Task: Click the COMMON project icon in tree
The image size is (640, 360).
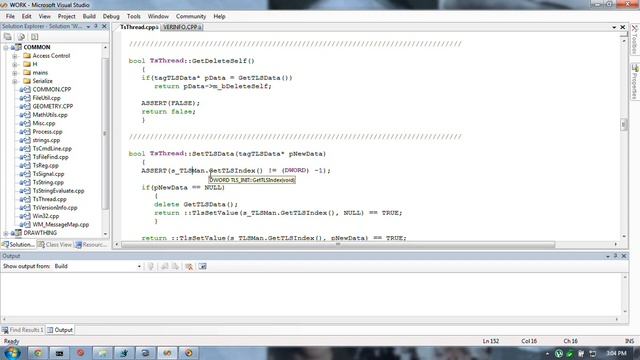Action: (17, 47)
